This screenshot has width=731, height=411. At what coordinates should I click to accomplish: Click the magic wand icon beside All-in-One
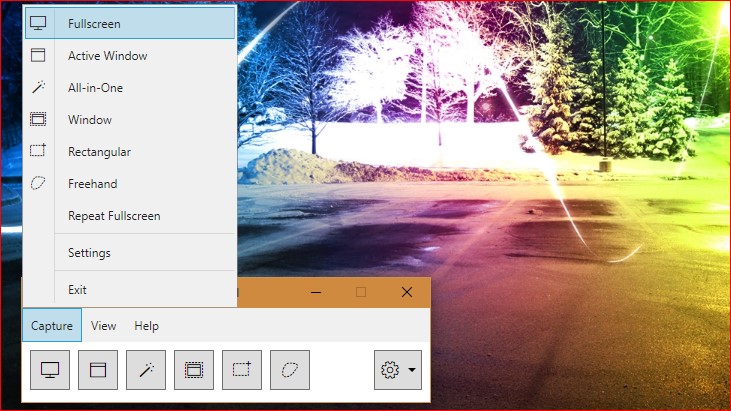click(38, 87)
